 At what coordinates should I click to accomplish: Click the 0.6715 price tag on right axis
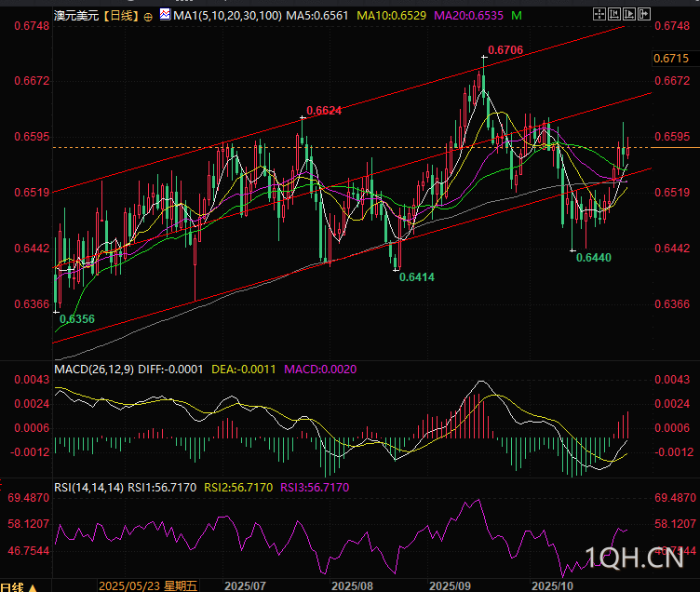[670, 58]
